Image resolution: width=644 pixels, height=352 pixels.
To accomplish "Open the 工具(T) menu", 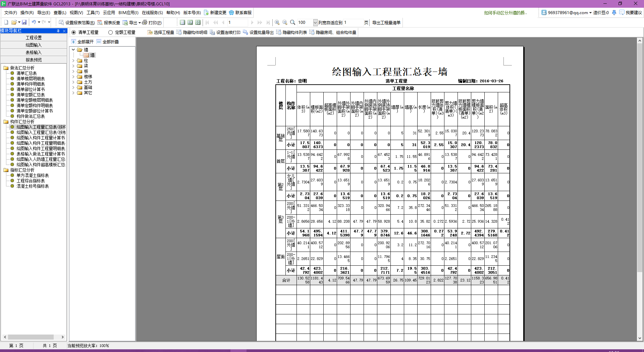I will click(93, 13).
